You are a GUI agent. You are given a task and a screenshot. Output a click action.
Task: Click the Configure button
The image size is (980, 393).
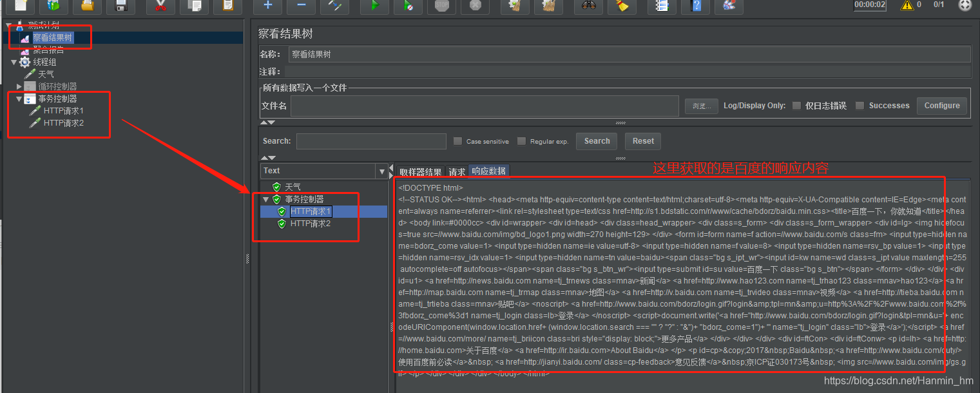coord(942,106)
